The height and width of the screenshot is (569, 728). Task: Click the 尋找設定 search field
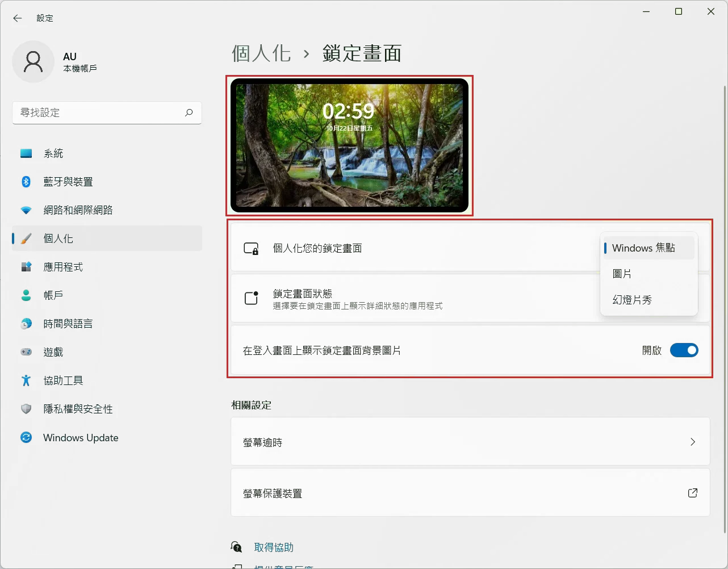point(107,112)
